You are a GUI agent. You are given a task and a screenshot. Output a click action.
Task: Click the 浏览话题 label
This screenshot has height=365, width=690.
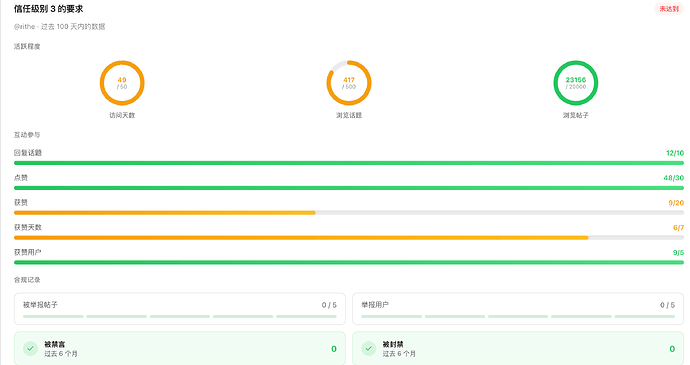349,115
